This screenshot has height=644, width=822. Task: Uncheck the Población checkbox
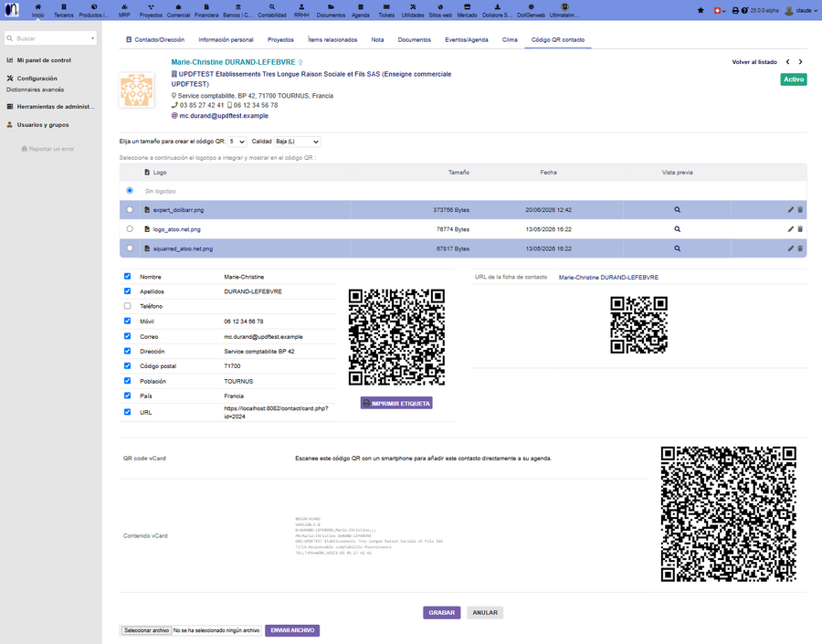coord(127,381)
